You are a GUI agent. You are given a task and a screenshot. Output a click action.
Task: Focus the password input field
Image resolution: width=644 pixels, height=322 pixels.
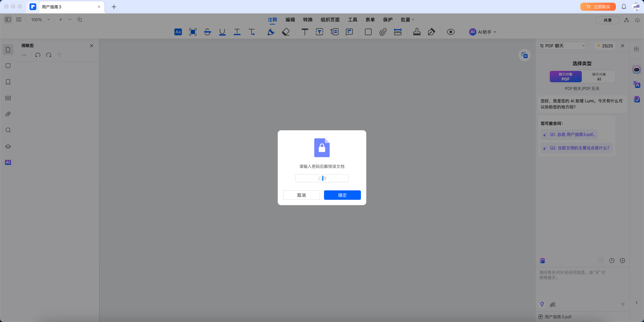click(322, 178)
